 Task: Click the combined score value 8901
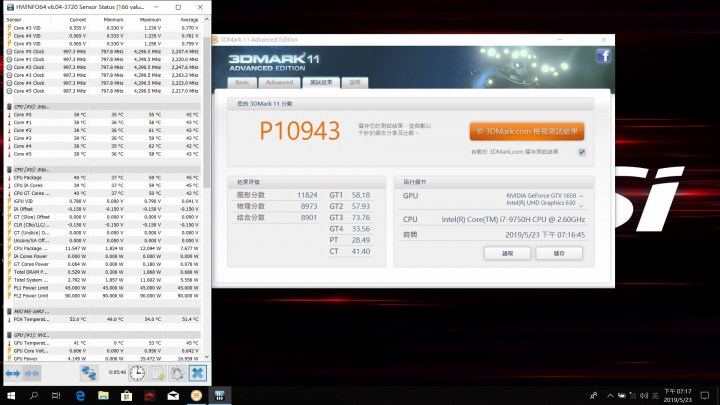(309, 218)
